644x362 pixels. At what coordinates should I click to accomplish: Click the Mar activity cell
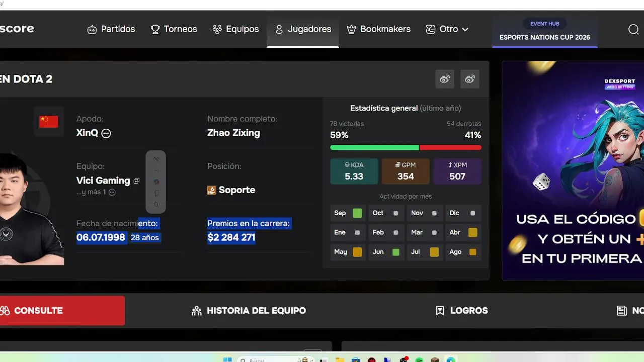(x=425, y=232)
